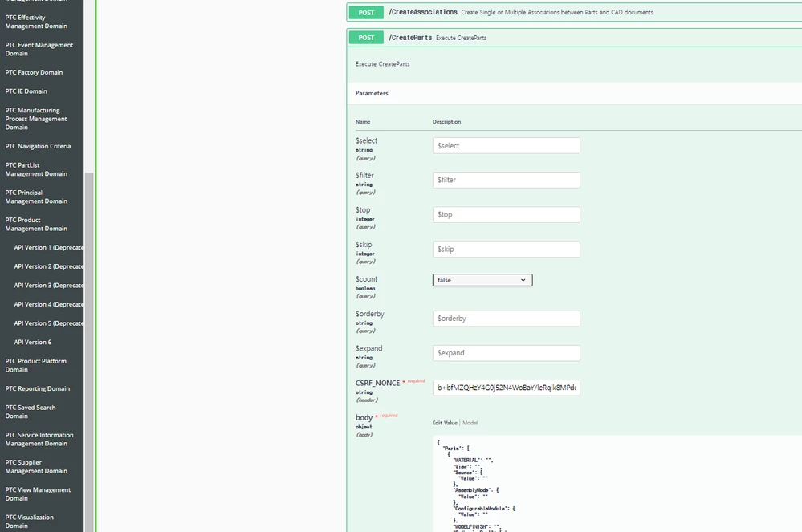Select API Version 6
The height and width of the screenshot is (532, 802).
coord(33,343)
